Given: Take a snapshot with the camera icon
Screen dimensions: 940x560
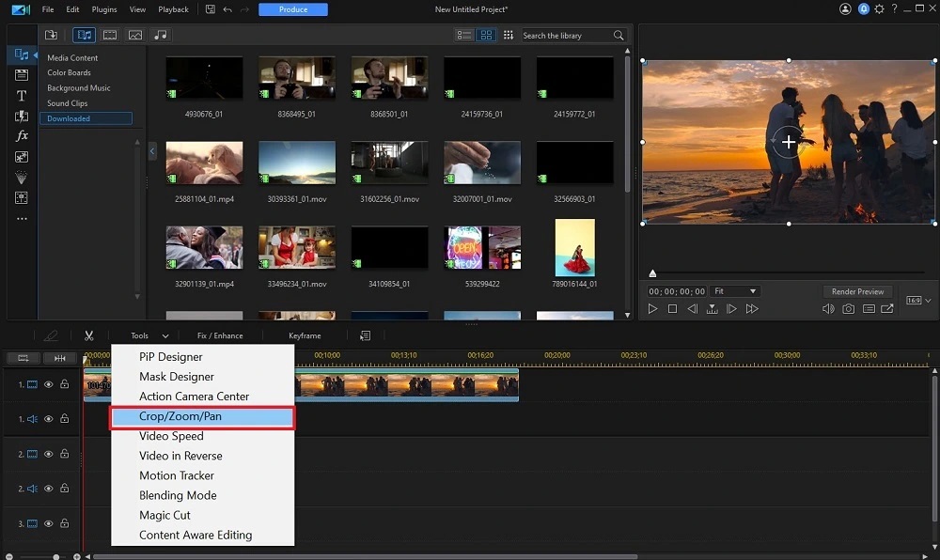Looking at the screenshot, I should coord(849,309).
